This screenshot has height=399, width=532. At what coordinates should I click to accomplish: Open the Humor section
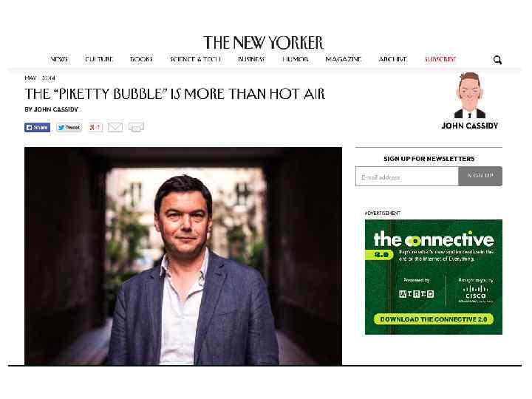[295, 59]
